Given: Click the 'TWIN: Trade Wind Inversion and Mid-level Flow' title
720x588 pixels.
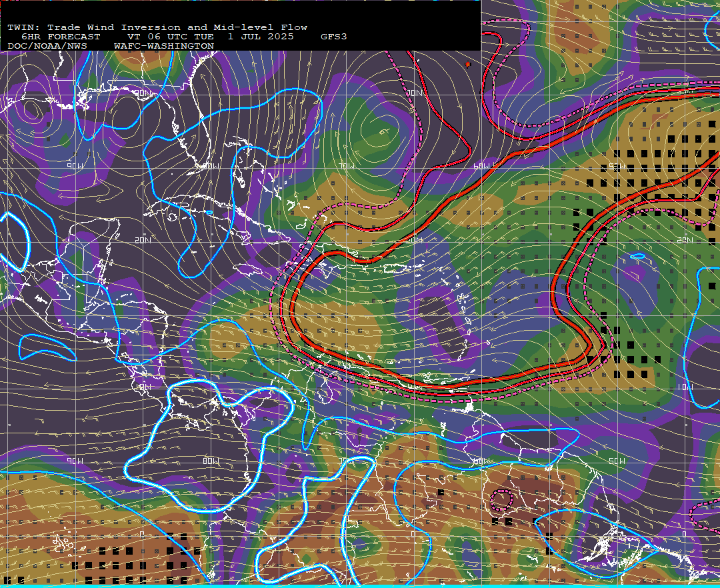Looking at the screenshot, I should click(x=157, y=27).
